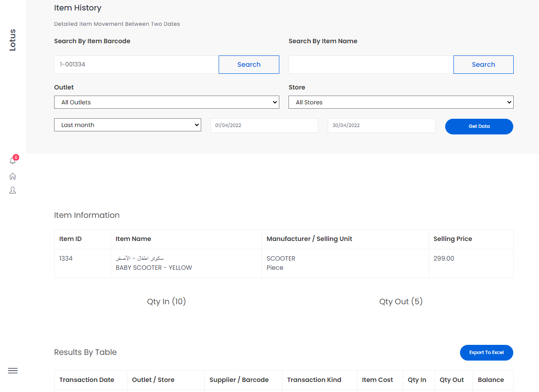Viewport: 539px width, 392px height.
Task: Click the Outlet / Store column header
Action: pyautogui.click(x=153, y=380)
